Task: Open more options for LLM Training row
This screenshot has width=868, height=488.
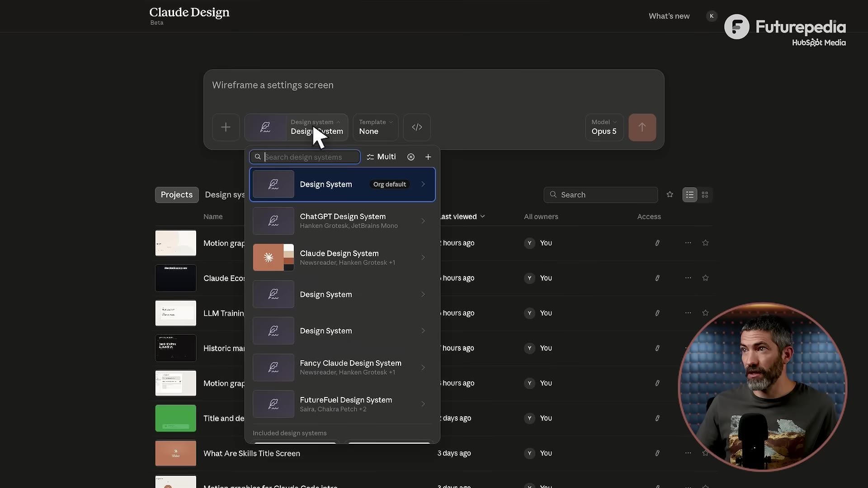Action: click(688, 313)
